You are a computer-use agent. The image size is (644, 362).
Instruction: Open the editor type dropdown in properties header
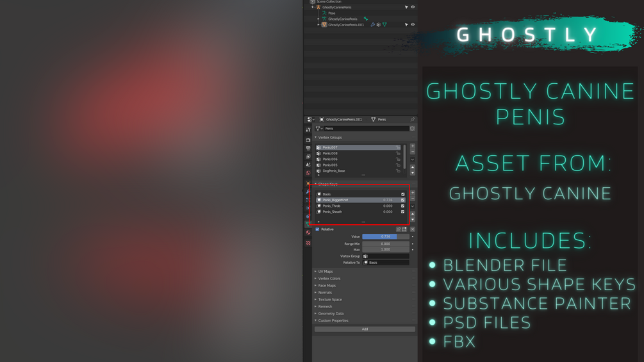pyautogui.click(x=311, y=119)
